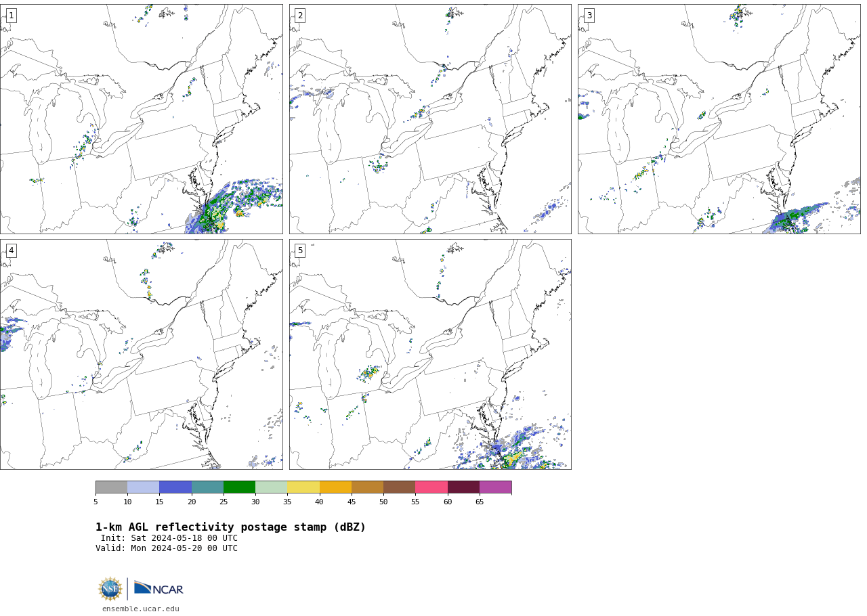Open ensemble member 1 reflectivity map
Screen dimensions: 867x616
pyautogui.click(x=141, y=119)
